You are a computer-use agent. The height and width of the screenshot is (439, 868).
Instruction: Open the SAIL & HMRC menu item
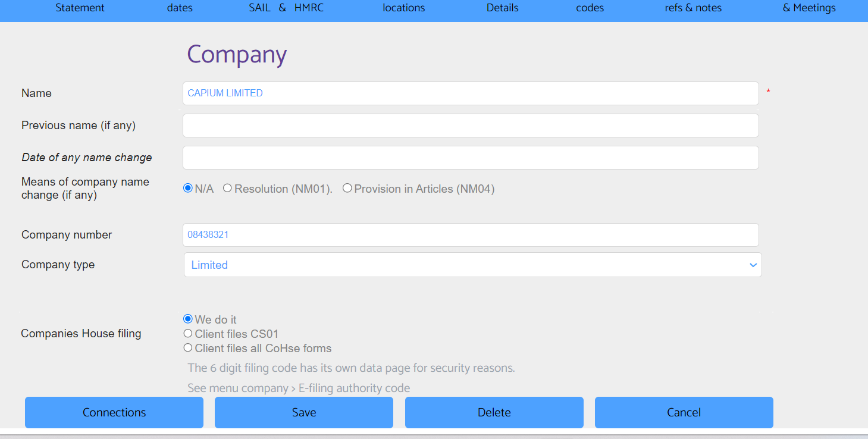click(286, 8)
